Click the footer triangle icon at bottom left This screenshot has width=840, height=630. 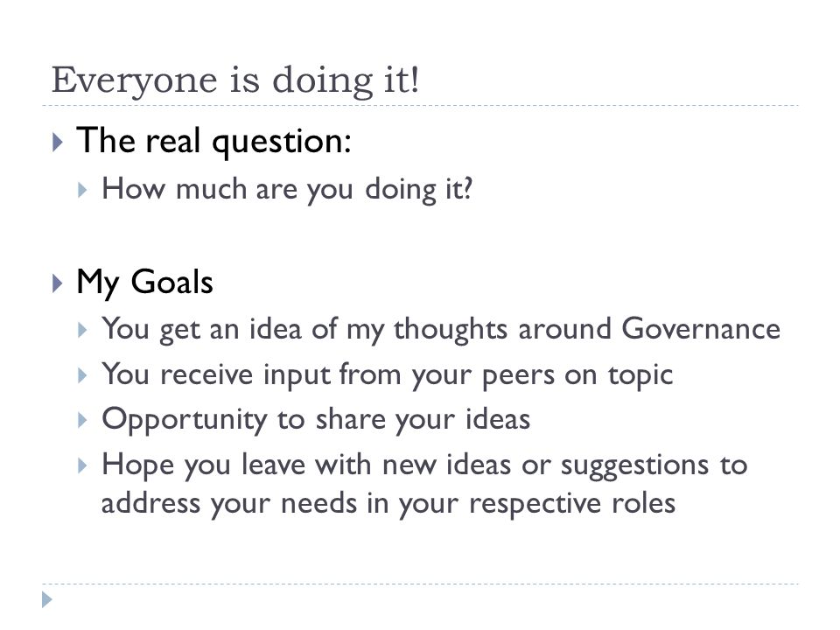47,599
